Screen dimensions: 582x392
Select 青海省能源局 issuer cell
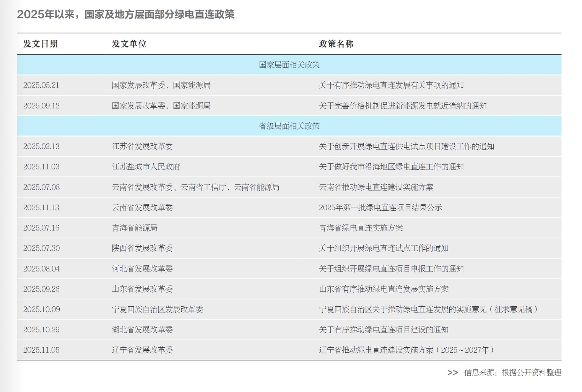click(135, 228)
